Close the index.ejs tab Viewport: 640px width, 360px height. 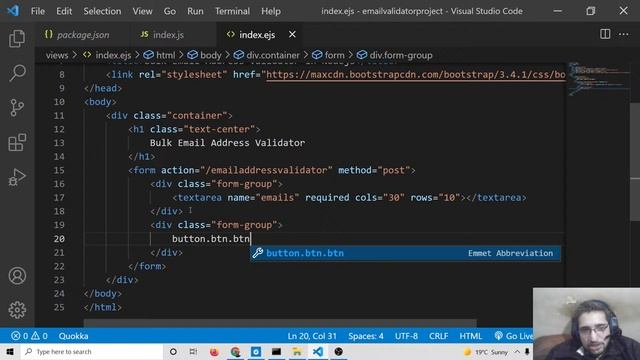tap(292, 35)
